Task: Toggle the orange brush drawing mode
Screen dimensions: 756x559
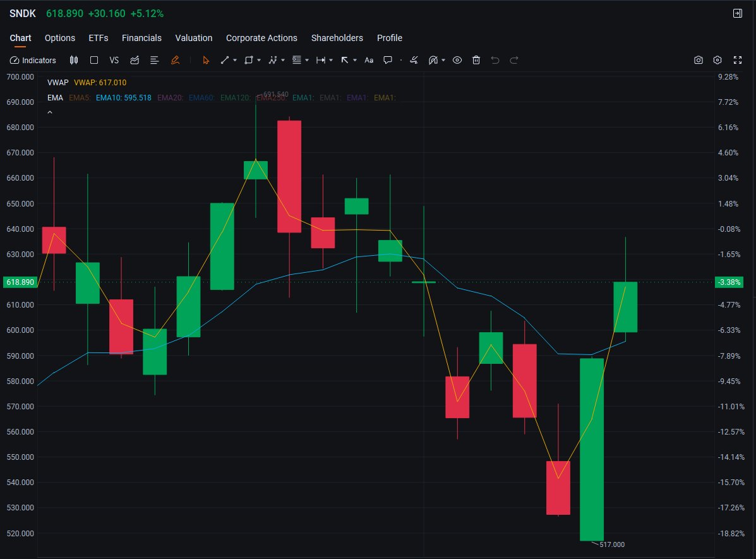Action: (x=176, y=60)
